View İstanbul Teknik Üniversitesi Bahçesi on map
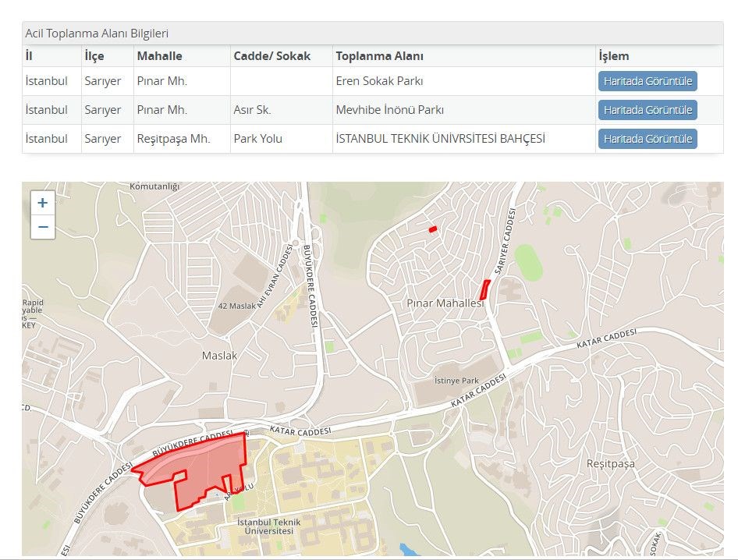This screenshot has width=738, height=560. 648,139
